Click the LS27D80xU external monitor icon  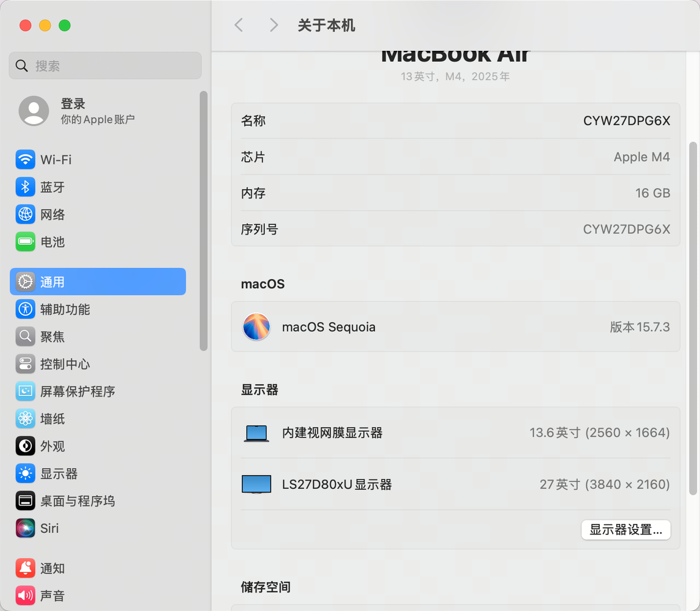256,484
